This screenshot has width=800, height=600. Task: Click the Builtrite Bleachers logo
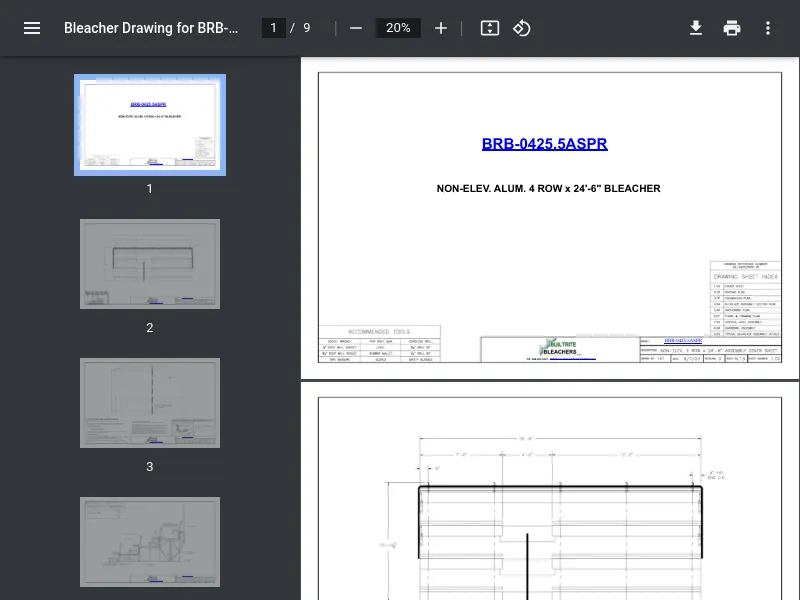(559, 347)
